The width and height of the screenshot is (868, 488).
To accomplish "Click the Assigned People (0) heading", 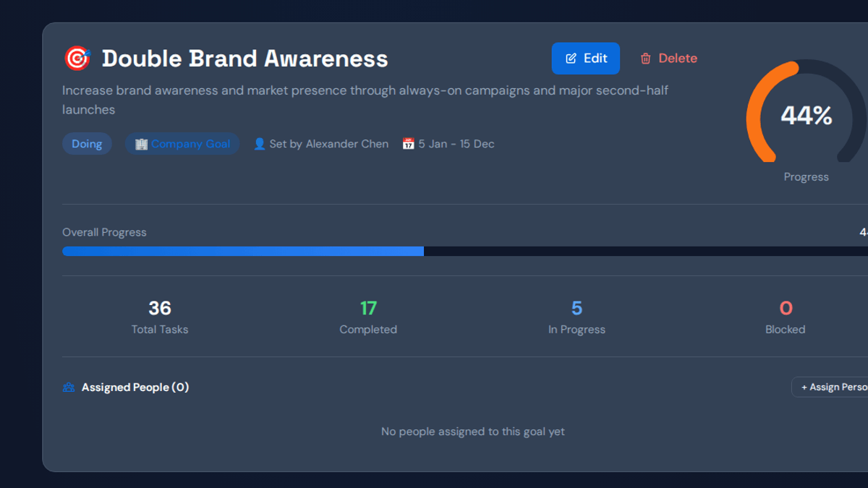I will tap(135, 388).
